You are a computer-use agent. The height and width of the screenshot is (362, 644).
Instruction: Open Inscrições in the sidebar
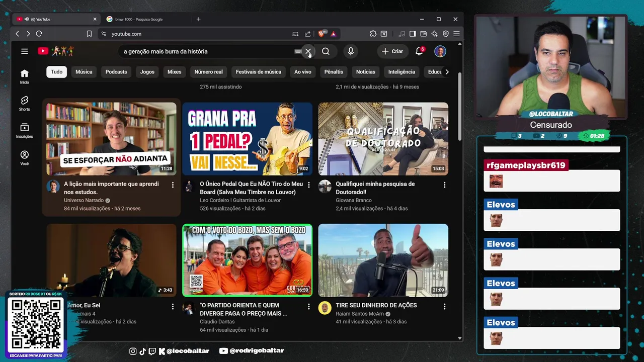[x=24, y=131]
